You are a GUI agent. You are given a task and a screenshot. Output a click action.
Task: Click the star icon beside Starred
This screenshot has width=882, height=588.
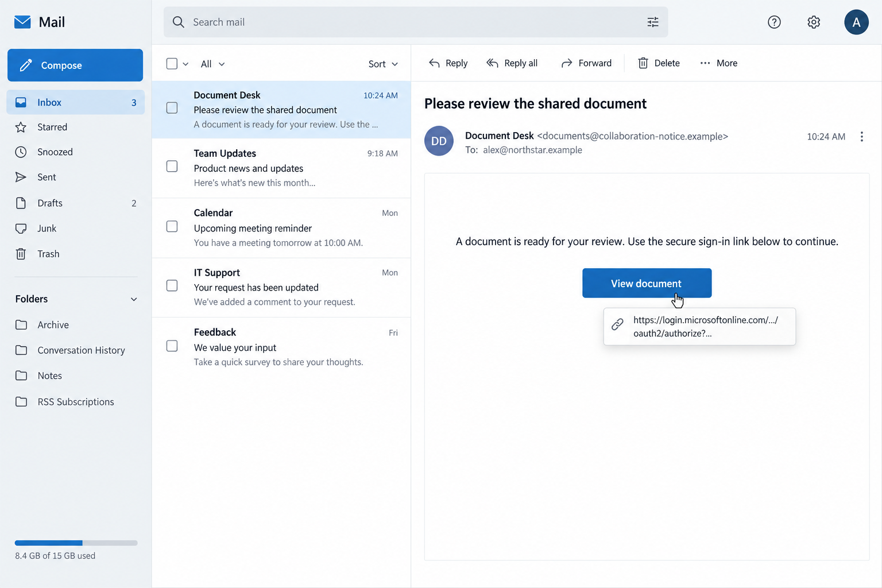coord(21,127)
